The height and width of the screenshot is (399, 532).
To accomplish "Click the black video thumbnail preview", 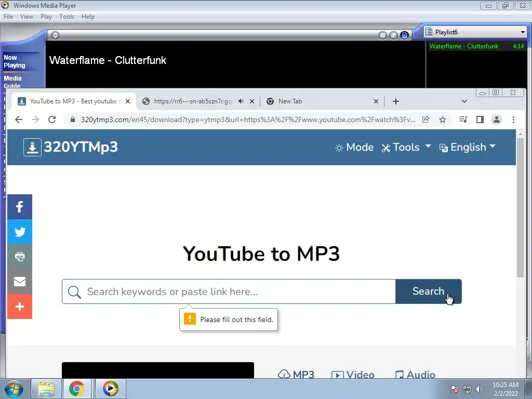I will pos(158,370).
